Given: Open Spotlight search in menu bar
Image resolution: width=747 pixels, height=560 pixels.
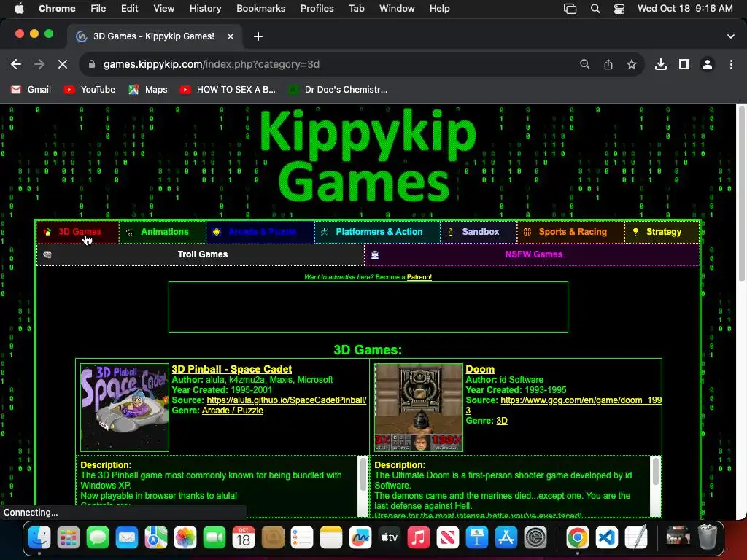Looking at the screenshot, I should (x=595, y=9).
